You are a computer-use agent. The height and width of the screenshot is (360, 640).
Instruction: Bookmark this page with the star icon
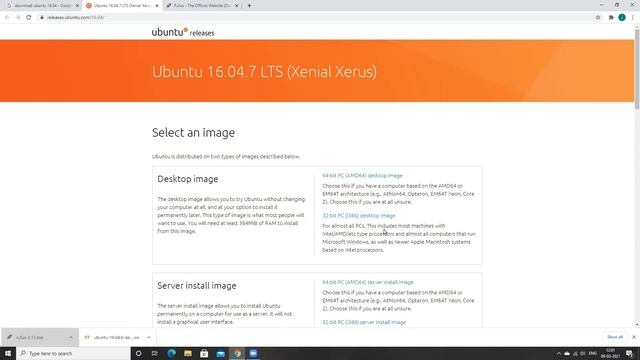point(598,18)
